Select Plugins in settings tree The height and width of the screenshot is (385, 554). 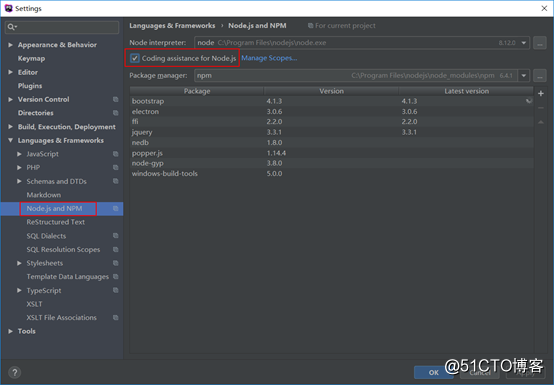point(30,86)
